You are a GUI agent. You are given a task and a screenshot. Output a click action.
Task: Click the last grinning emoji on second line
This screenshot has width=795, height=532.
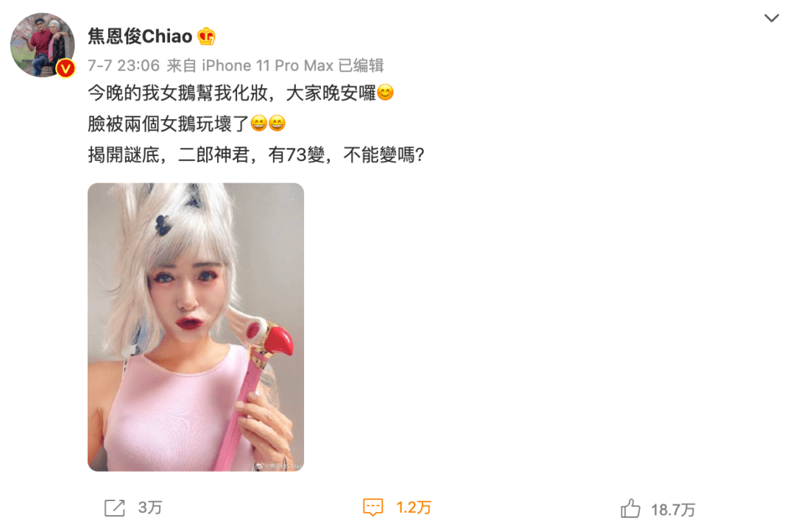(277, 123)
